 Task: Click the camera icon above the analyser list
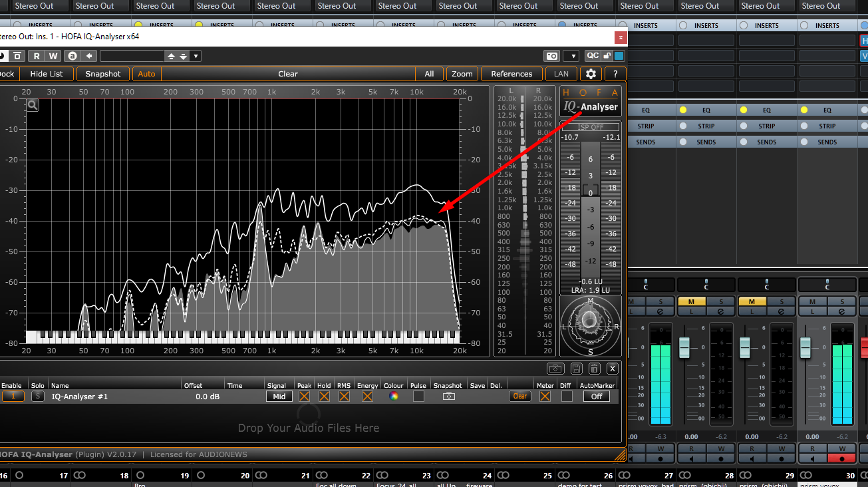point(555,369)
